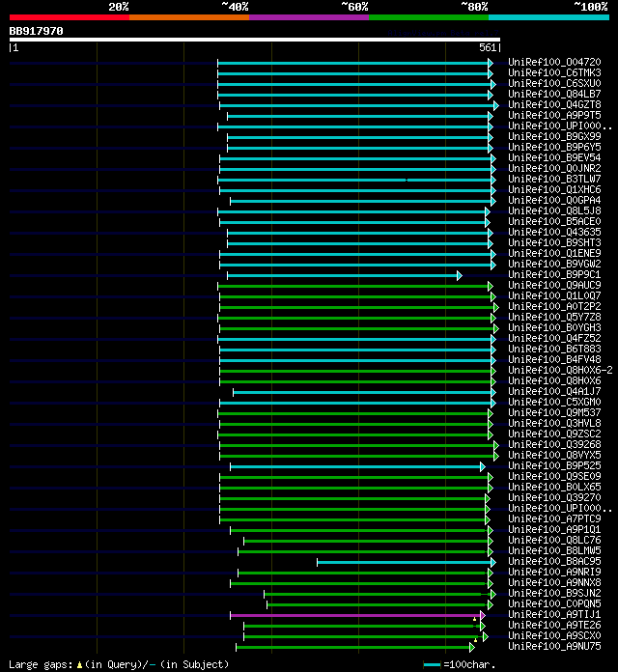Select the UniRef100_B8LMW5 label
Viewport: 618px width, 672px height.
pos(554,550)
